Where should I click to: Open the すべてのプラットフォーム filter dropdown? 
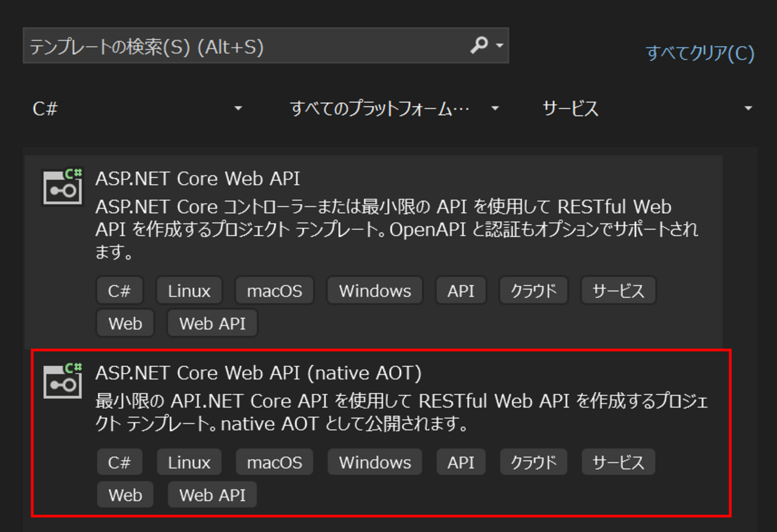click(394, 108)
